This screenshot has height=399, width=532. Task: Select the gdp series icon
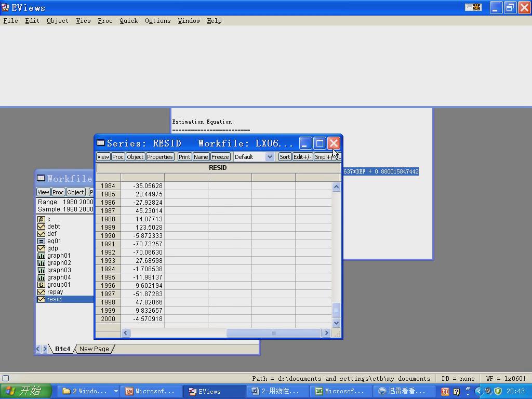(41, 248)
